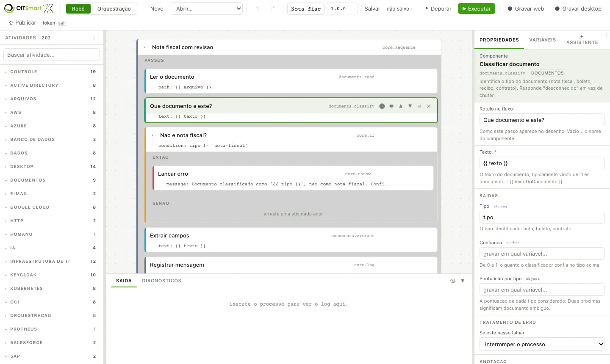610x364 pixels.
Task: Click the 'sair' logout link
Action: tap(62, 23)
